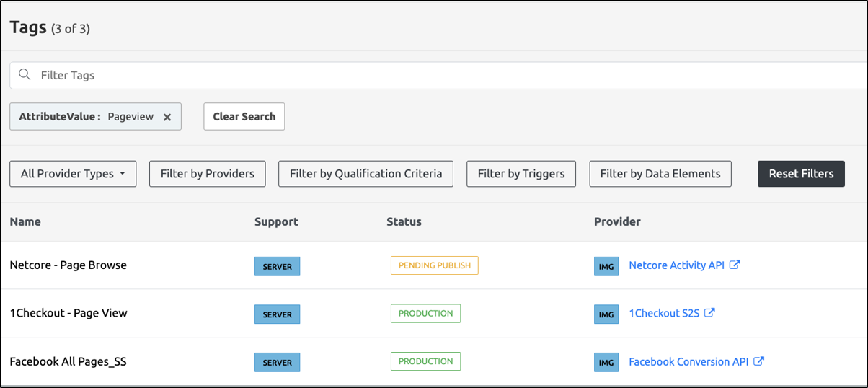Focus the Filter Tags search field
The height and width of the screenshot is (388, 868).
pos(433,75)
